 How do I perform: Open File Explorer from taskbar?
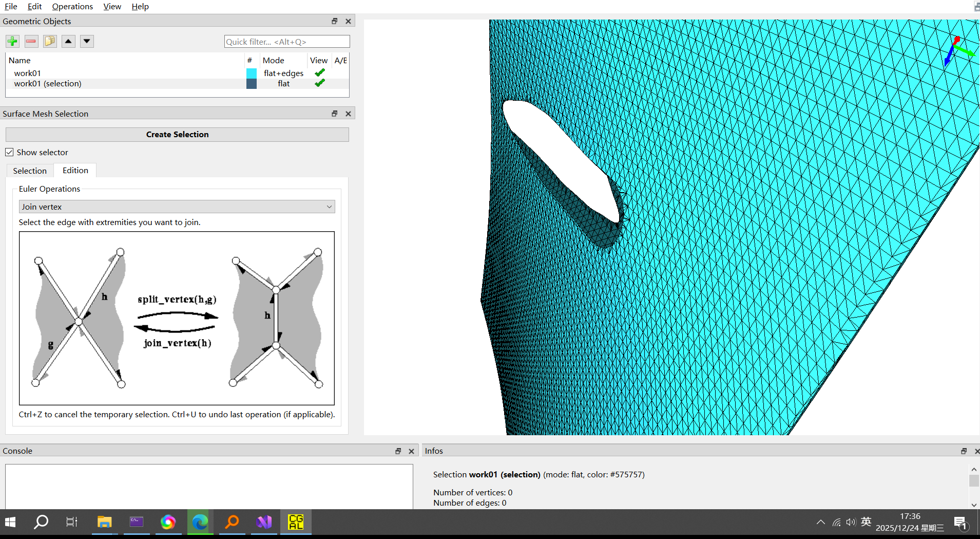(x=104, y=522)
